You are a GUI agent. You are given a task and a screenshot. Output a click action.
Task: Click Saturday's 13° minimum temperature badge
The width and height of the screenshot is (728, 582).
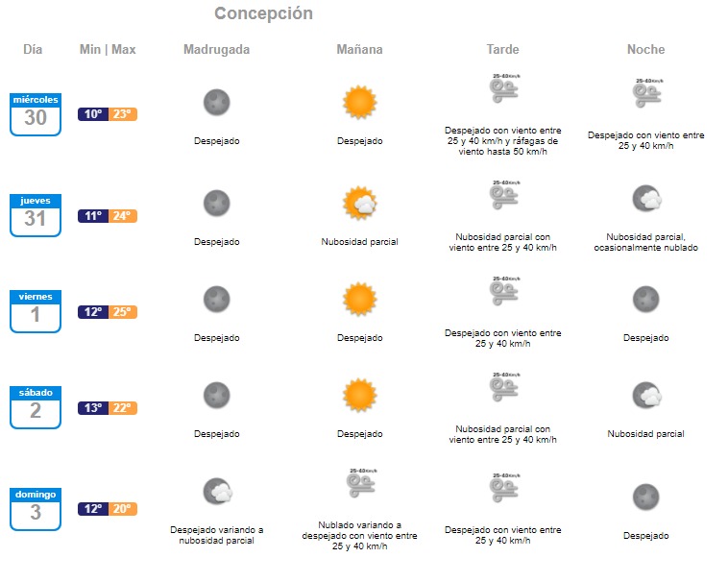tap(93, 408)
